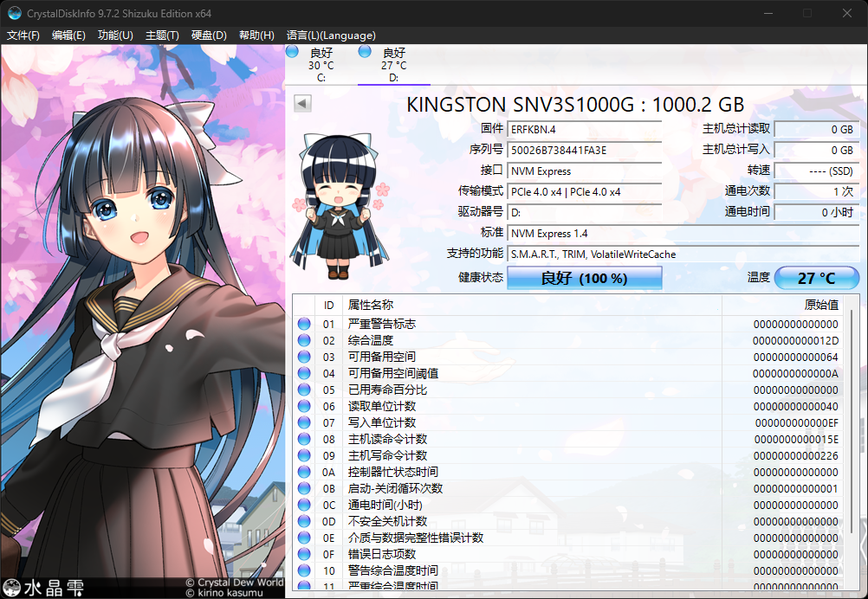Select the 可用备用空间 raw value 00000000000064
This screenshot has width=868, height=599.
click(x=795, y=357)
